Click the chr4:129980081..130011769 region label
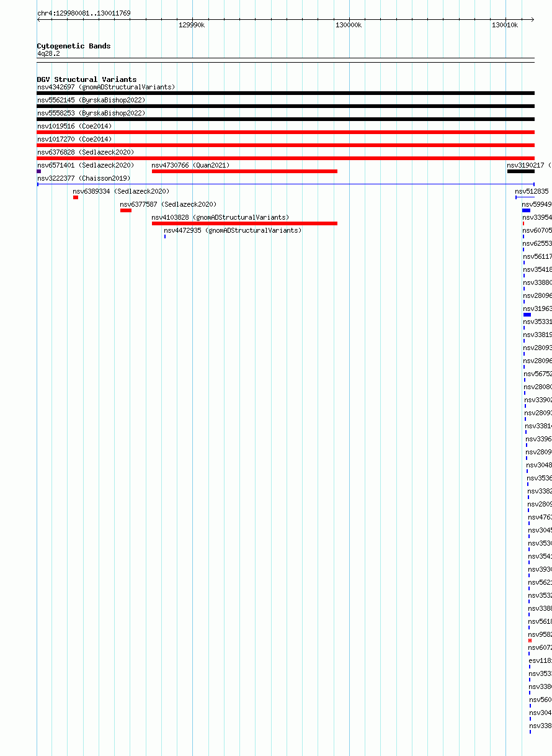This screenshot has height=756, width=552. click(84, 13)
